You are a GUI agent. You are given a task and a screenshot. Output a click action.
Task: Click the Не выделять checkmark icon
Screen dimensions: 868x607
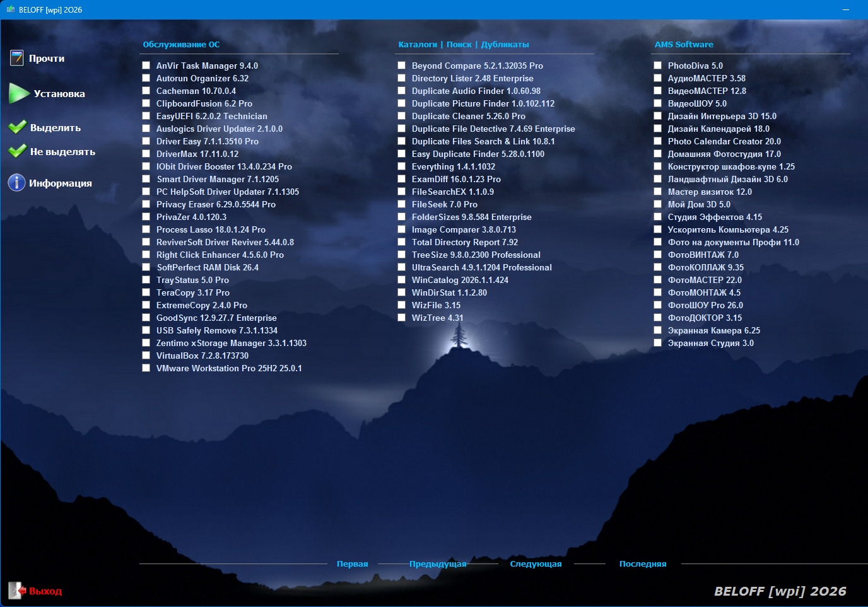pos(17,151)
